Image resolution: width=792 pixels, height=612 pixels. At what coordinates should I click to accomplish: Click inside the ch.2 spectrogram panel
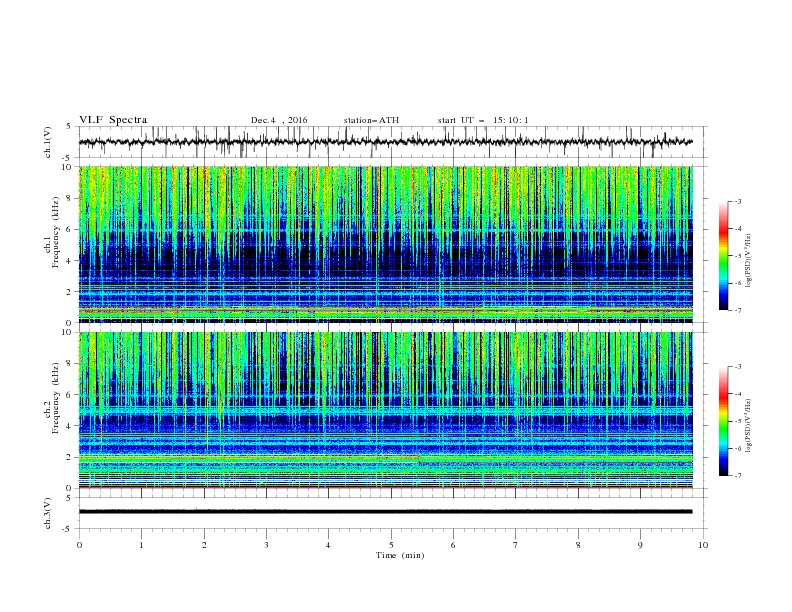(x=385, y=410)
